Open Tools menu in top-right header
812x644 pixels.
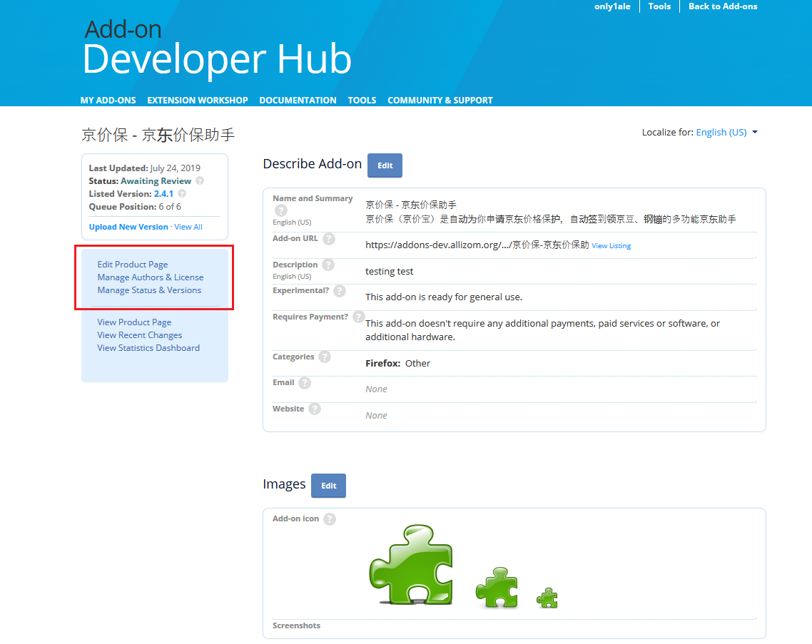659,6
